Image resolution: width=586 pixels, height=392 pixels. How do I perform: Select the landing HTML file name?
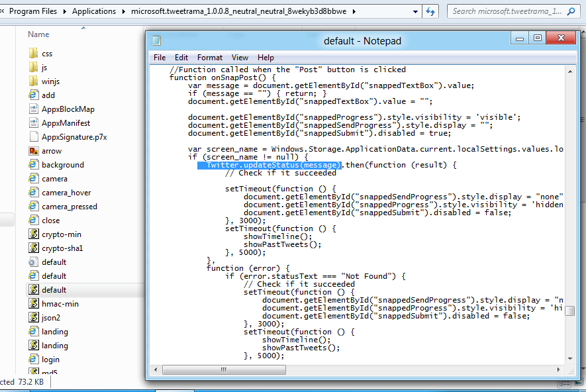click(x=54, y=332)
